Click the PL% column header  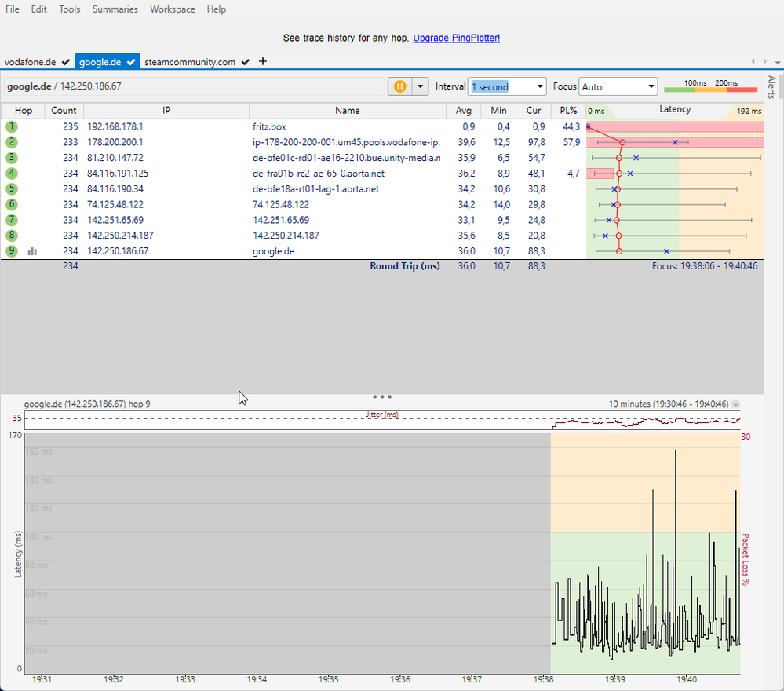[x=568, y=111]
